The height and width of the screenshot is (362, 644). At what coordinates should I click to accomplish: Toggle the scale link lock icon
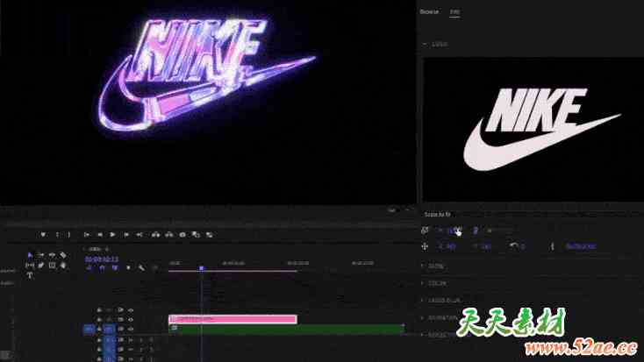click(x=476, y=231)
